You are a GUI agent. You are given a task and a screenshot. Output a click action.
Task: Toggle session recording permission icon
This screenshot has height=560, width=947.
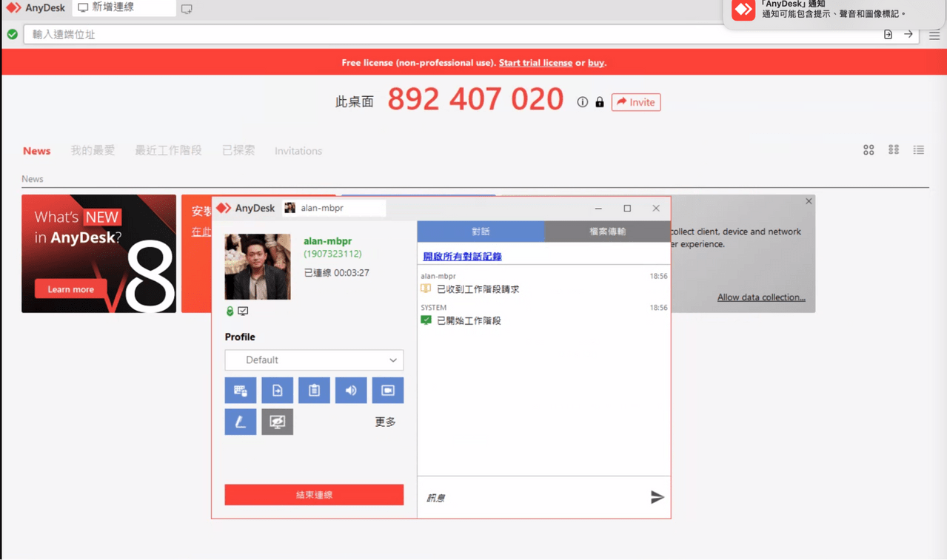(388, 391)
